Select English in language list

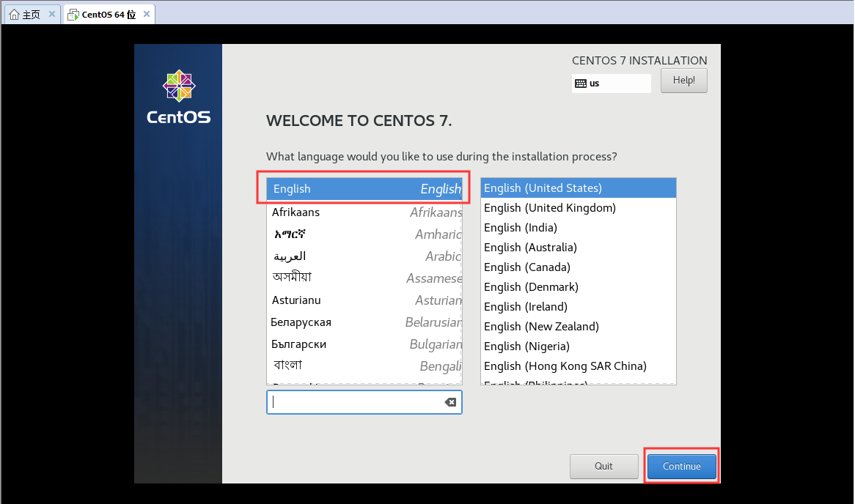[364, 188]
